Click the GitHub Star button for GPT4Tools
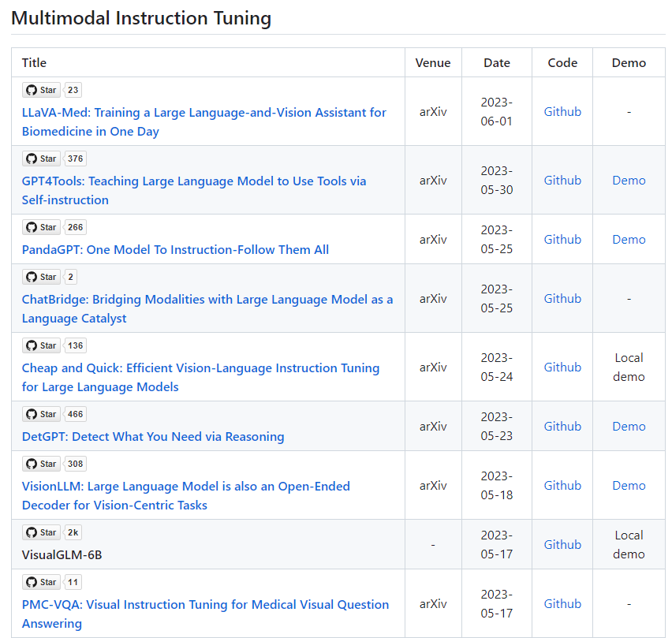This screenshot has height=638, width=672. click(x=41, y=159)
